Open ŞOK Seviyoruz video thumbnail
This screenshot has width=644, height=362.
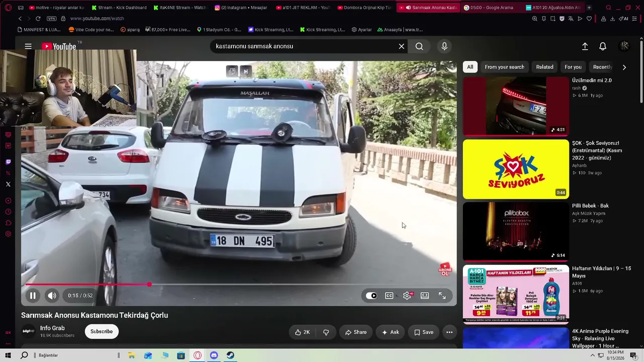[x=516, y=169]
